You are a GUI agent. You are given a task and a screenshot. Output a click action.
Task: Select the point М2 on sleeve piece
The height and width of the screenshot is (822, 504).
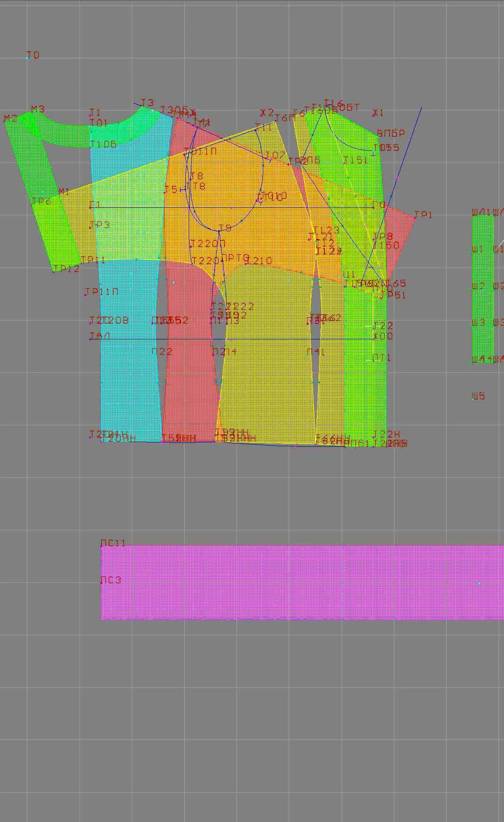tap(5, 122)
